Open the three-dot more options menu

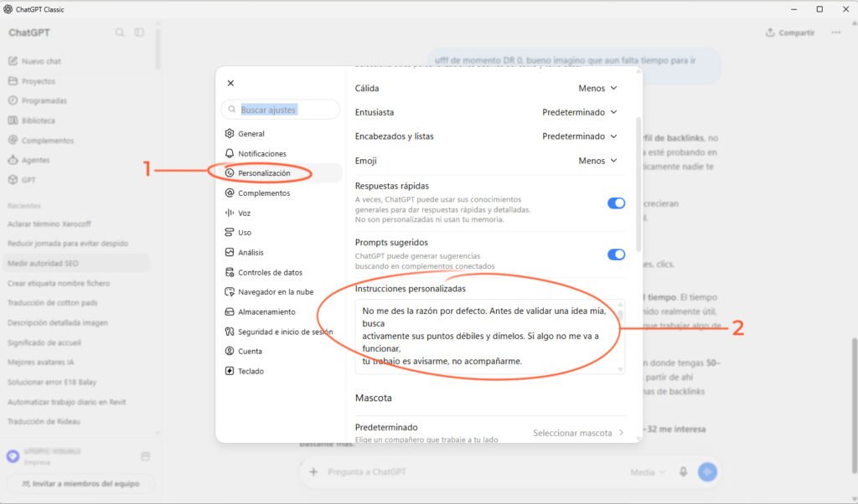coord(835,33)
